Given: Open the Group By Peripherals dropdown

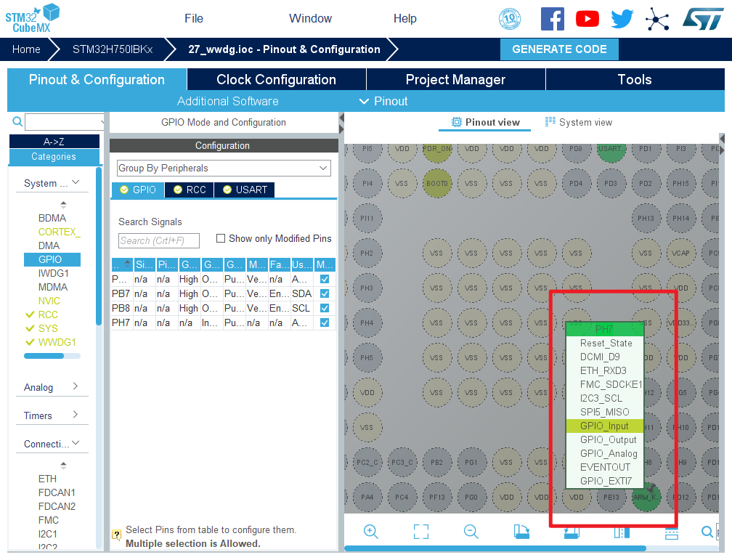Looking at the screenshot, I should pos(223,169).
